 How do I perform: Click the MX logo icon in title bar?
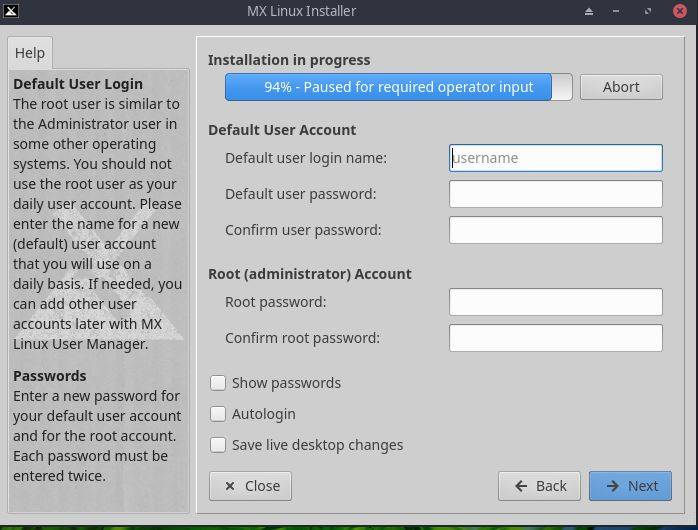click(10, 11)
